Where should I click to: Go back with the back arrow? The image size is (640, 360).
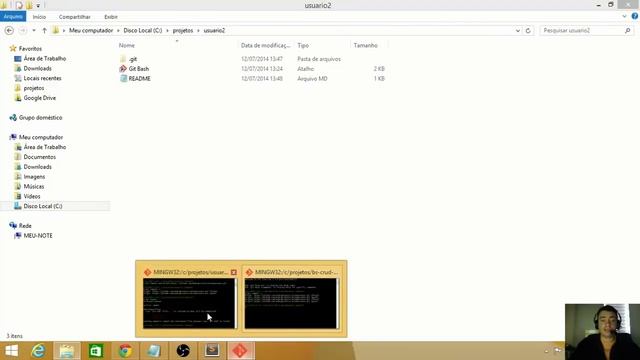click(x=9, y=31)
